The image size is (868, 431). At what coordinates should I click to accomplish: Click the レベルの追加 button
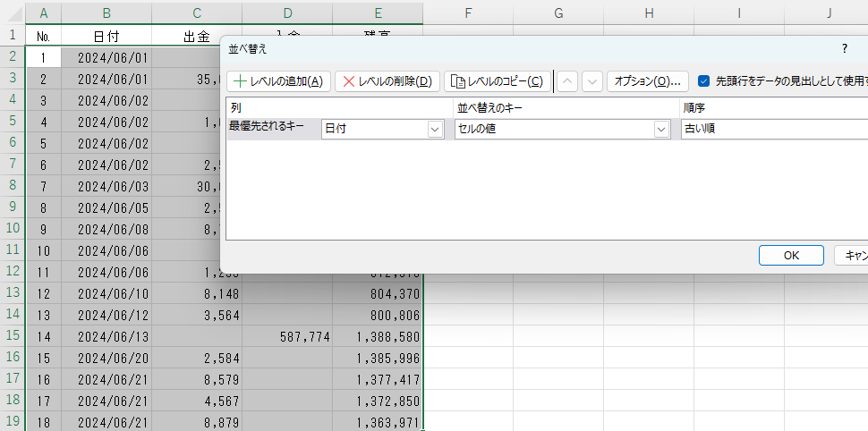tap(278, 81)
